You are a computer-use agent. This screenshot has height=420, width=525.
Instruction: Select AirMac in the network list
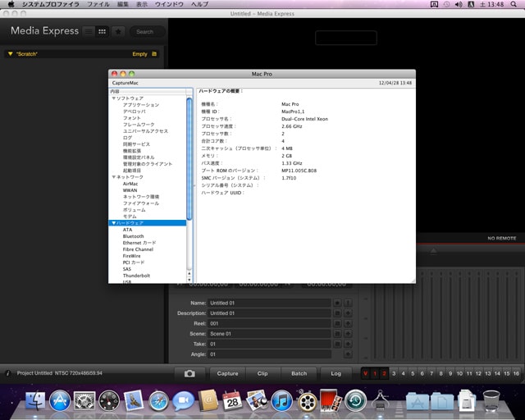130,184
